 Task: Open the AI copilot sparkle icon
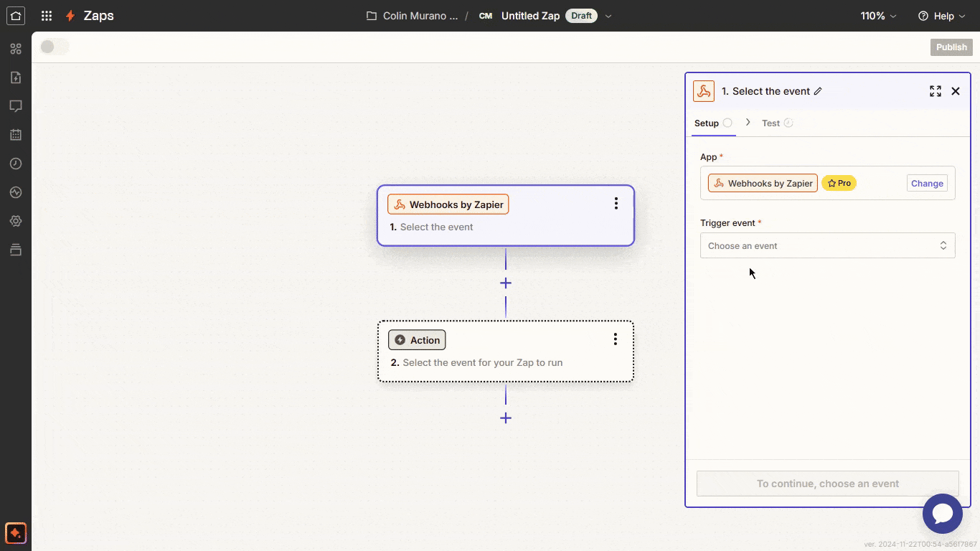pyautogui.click(x=16, y=533)
